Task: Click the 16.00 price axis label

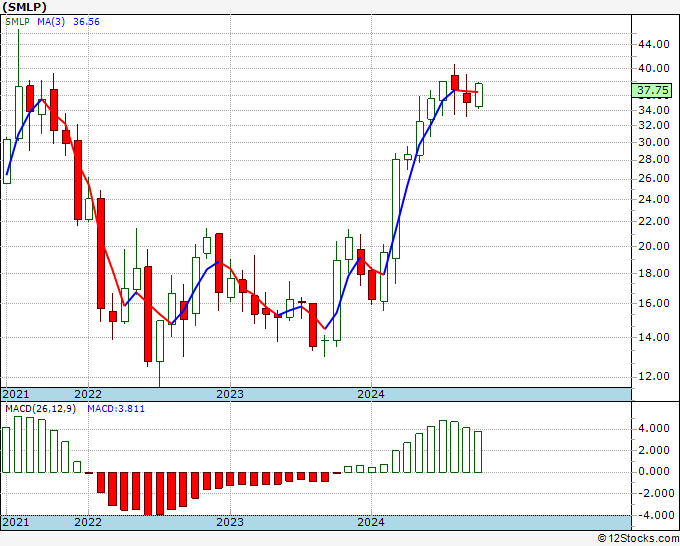Action: 654,303
